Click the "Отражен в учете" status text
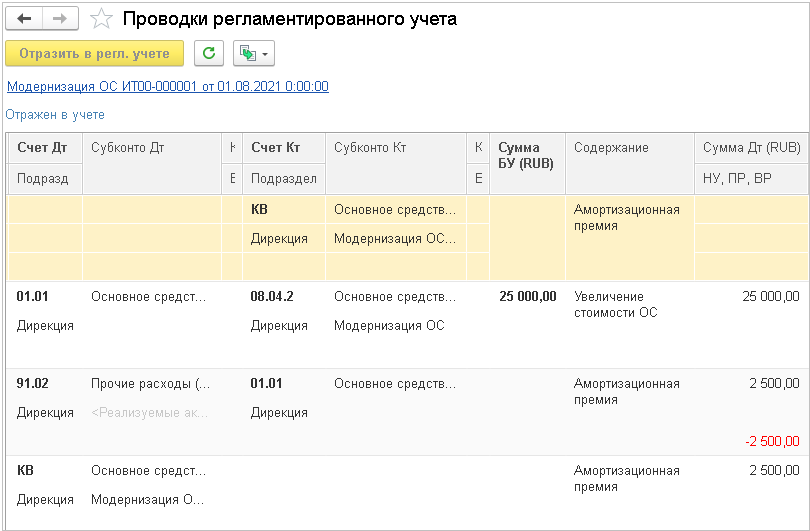810x531 pixels. coord(55,115)
